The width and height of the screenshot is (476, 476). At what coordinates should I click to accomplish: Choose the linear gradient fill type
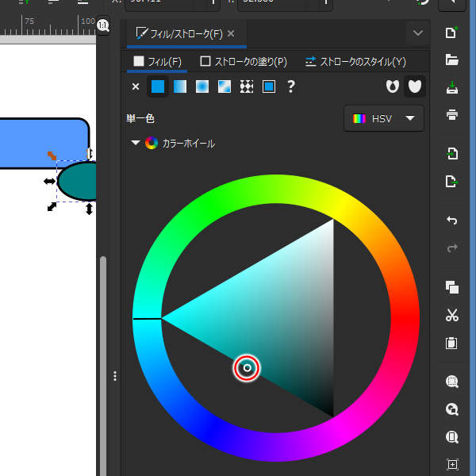(180, 86)
